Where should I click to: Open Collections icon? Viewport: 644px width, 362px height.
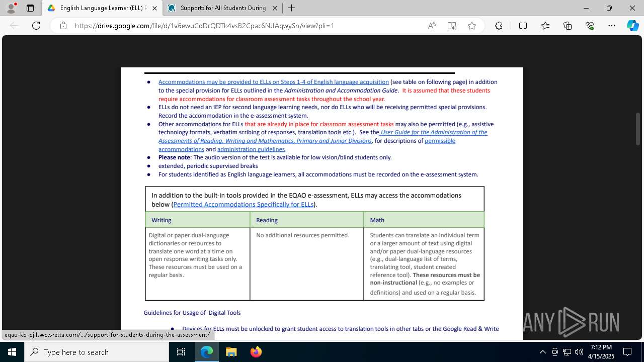[568, 26]
